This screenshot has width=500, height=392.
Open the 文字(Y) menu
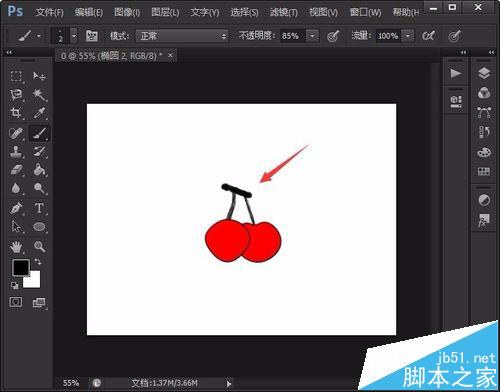pyautogui.click(x=205, y=13)
